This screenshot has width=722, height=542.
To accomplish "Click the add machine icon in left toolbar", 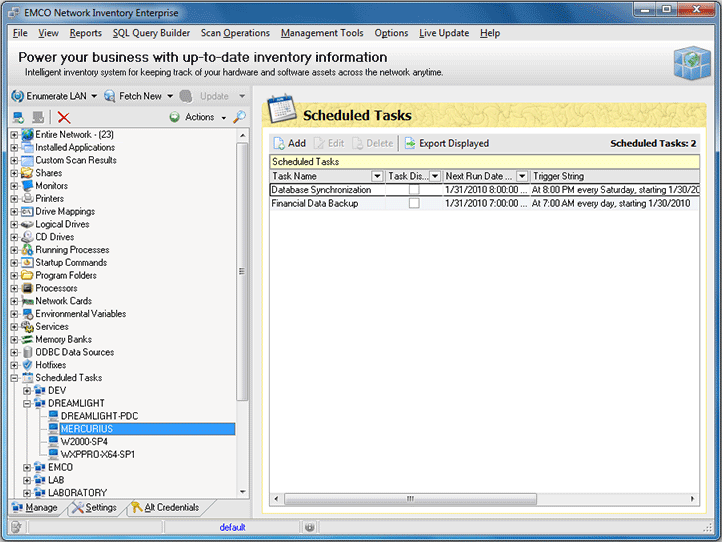I will 18,117.
